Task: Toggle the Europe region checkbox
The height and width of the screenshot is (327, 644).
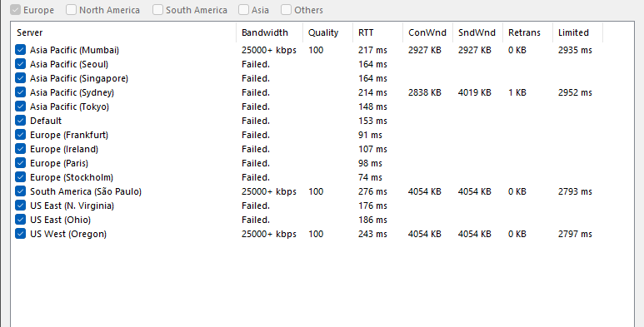Action: tap(16, 10)
